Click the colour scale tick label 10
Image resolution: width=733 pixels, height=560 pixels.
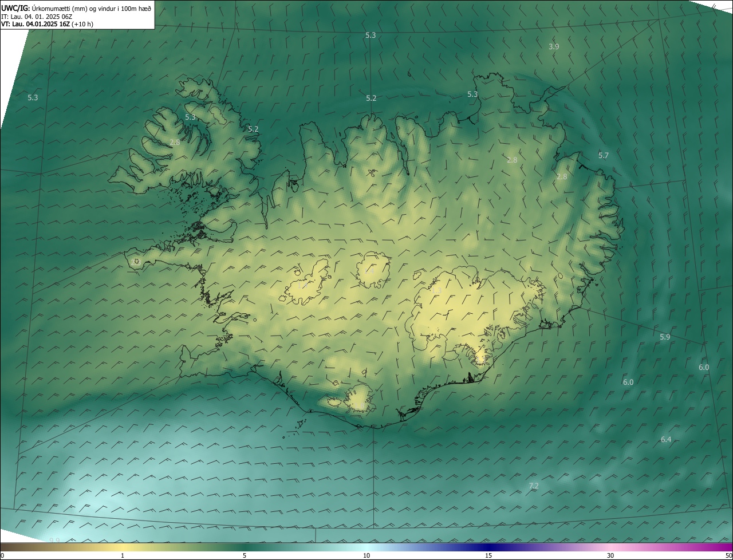click(366, 556)
